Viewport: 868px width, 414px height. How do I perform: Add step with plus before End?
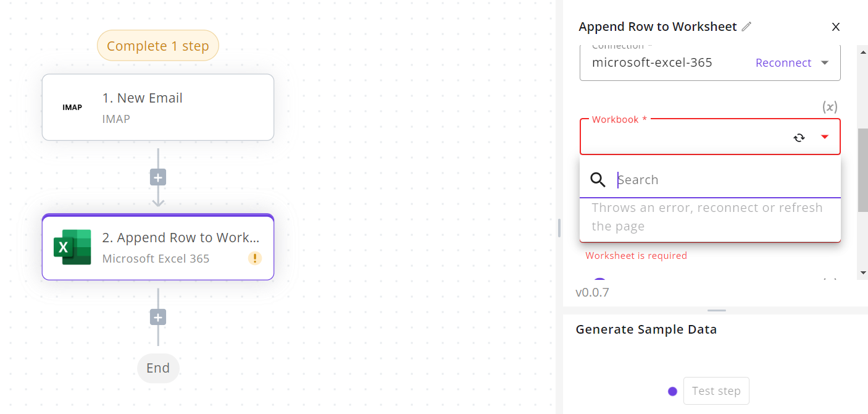tap(158, 318)
